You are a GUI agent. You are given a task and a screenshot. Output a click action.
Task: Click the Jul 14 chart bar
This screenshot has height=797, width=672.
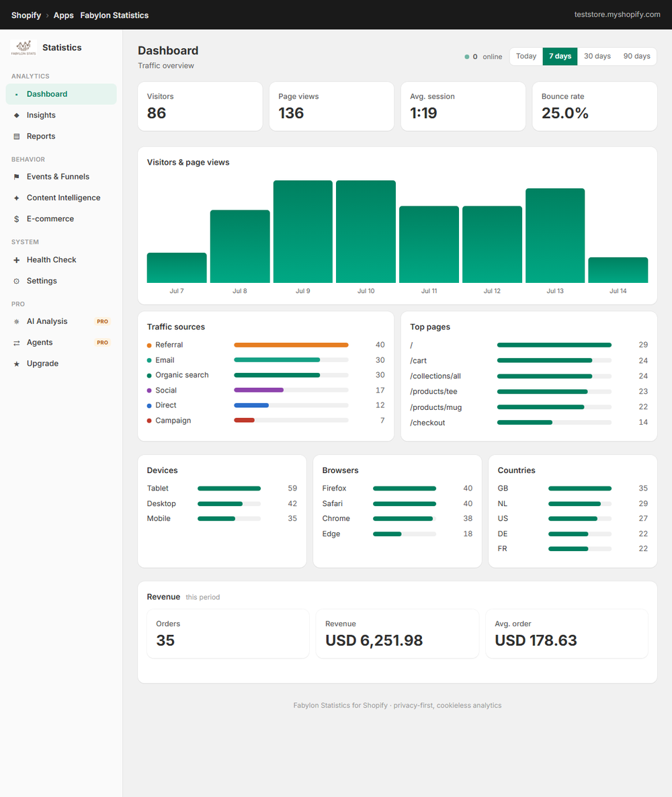coord(618,270)
